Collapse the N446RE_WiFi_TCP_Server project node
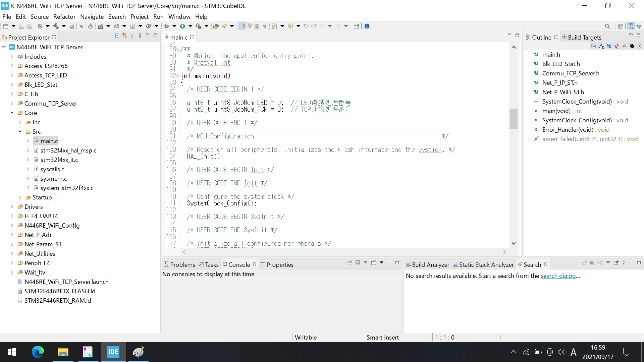This screenshot has width=644, height=362. (x=4, y=47)
